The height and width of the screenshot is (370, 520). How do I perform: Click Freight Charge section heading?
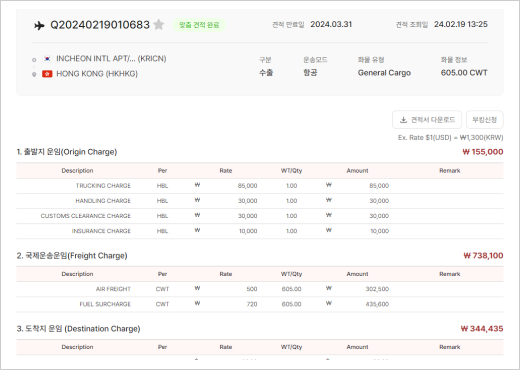coord(72,256)
